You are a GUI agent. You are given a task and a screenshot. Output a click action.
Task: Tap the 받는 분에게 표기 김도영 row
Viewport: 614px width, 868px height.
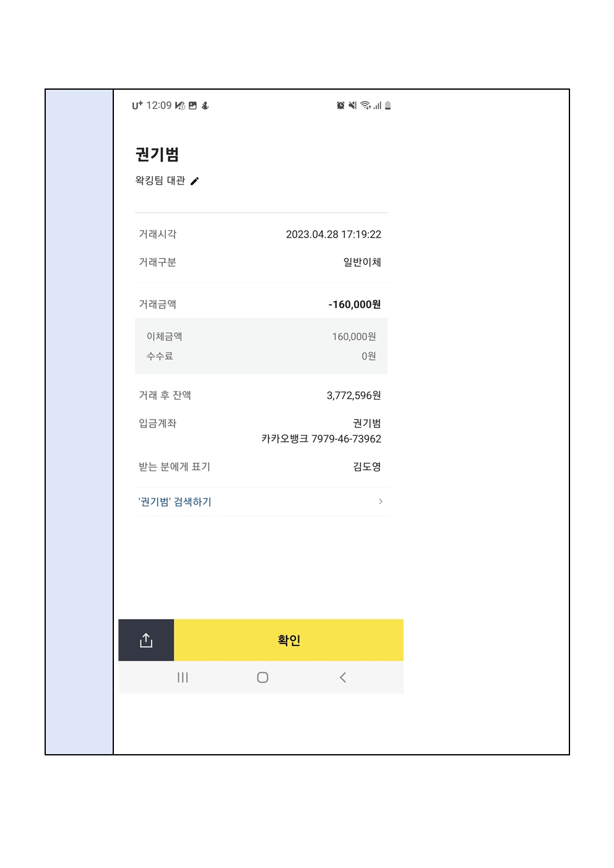point(261,466)
